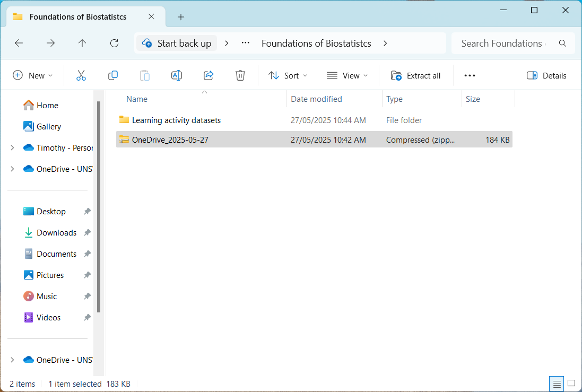Click the Rename icon in toolbar
The width and height of the screenshot is (582, 392).
(x=177, y=75)
